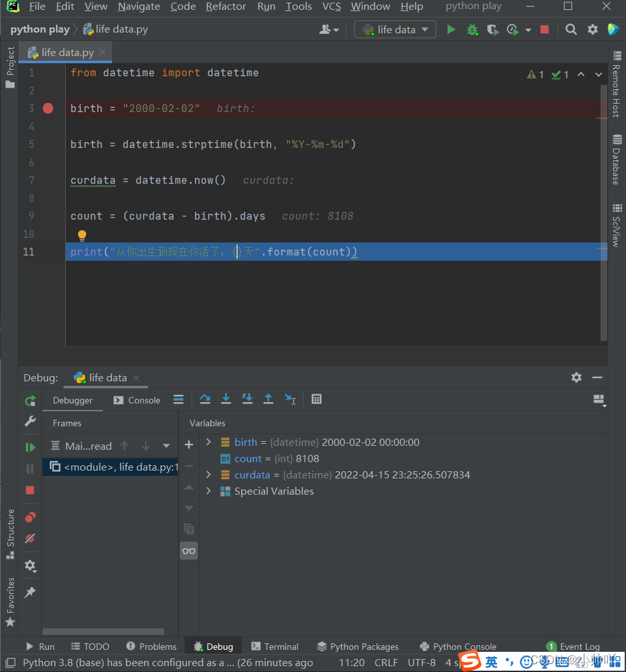Toggle breakpoint on line 3
Screen dimensions: 626x672
(x=48, y=108)
